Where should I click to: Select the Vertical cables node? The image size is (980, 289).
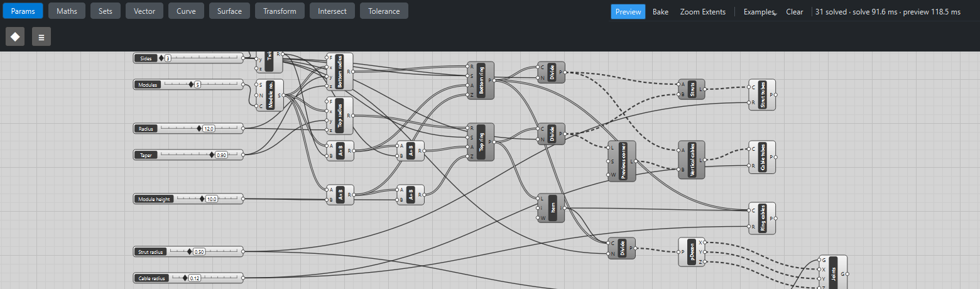point(692,160)
